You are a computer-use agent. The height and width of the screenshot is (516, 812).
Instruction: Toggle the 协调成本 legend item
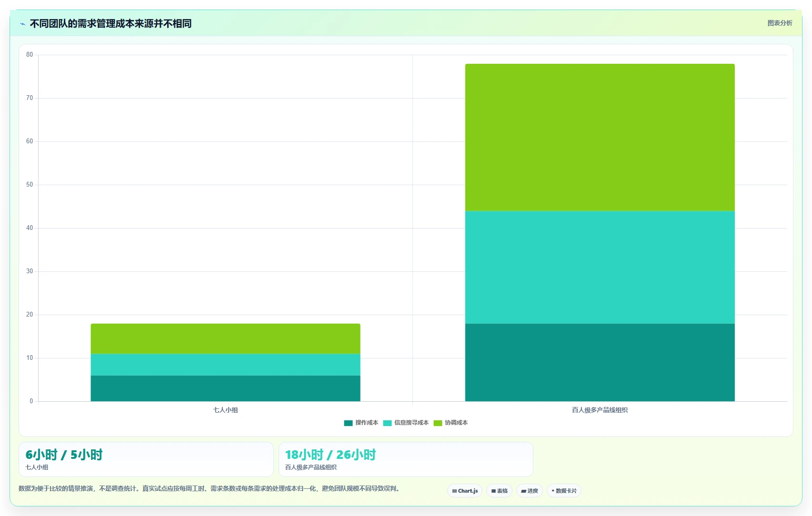(x=451, y=423)
